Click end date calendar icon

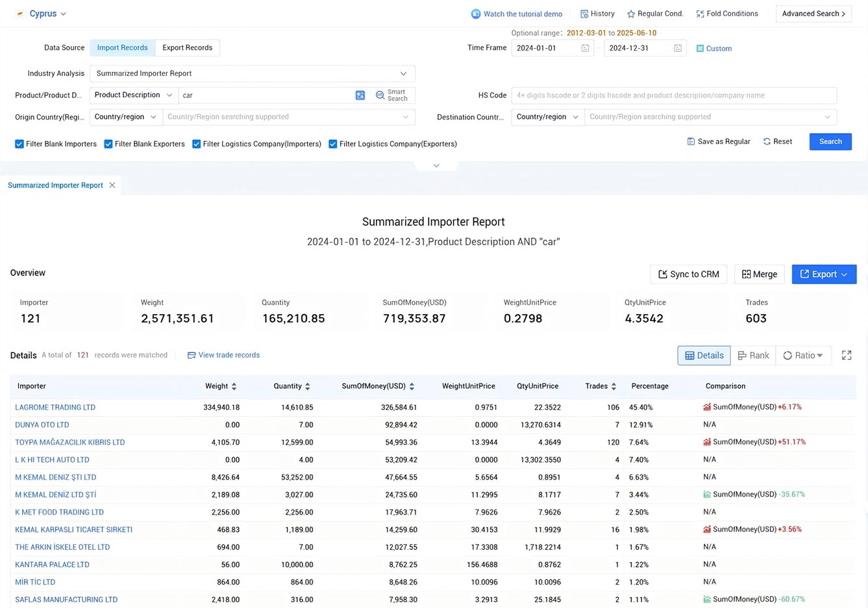click(678, 48)
